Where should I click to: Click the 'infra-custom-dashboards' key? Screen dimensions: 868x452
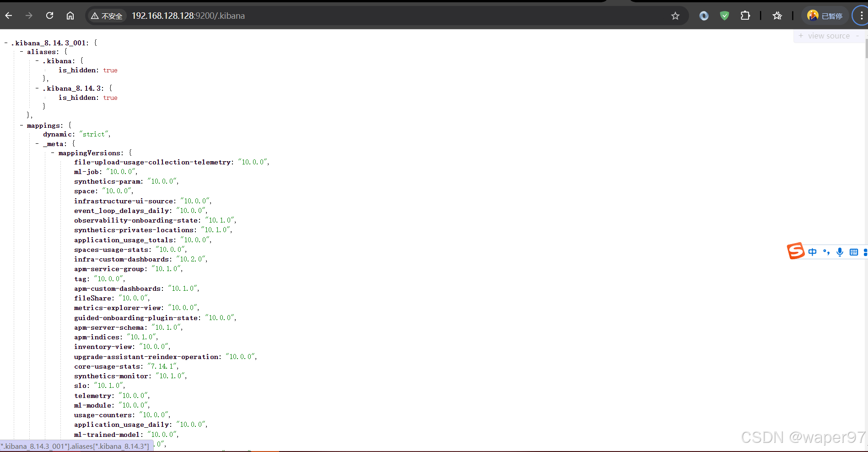tap(122, 259)
